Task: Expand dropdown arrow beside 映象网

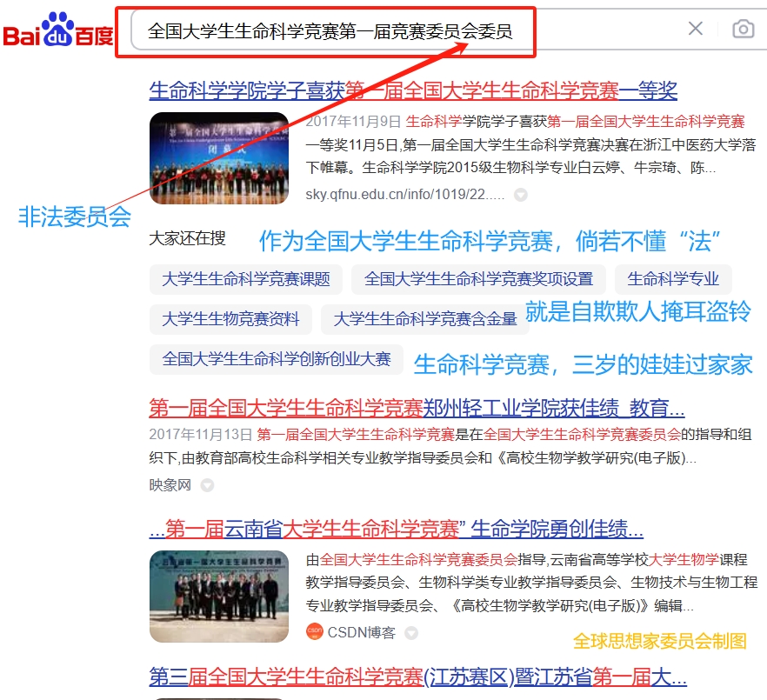Action: tap(207, 485)
